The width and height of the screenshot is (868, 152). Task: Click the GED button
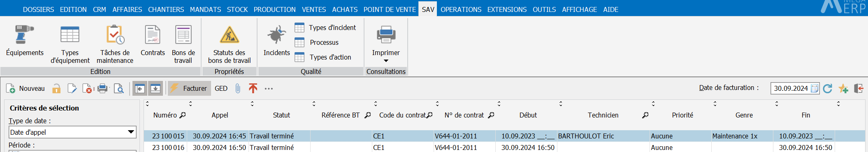point(221,88)
